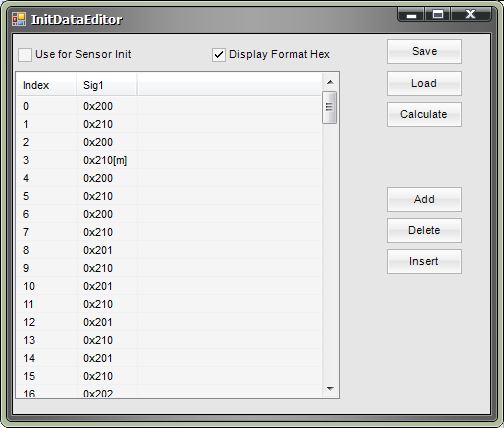Run the Calculate button

pyautogui.click(x=424, y=114)
